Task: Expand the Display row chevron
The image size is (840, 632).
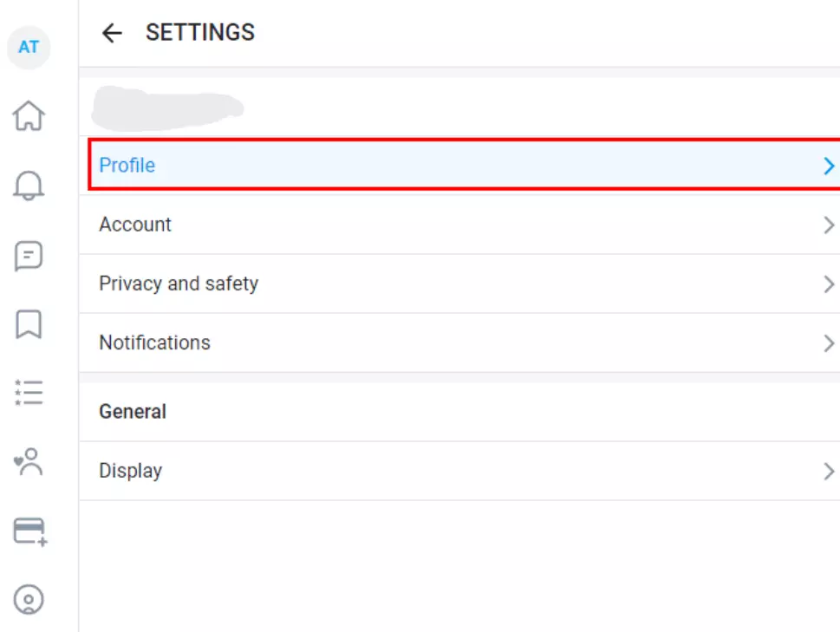Action: click(829, 472)
